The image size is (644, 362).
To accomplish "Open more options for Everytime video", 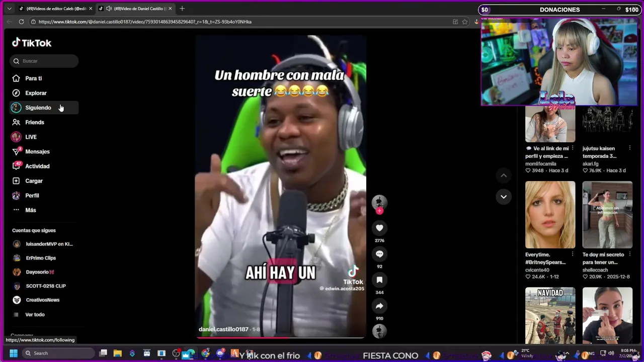I will 572,254.
